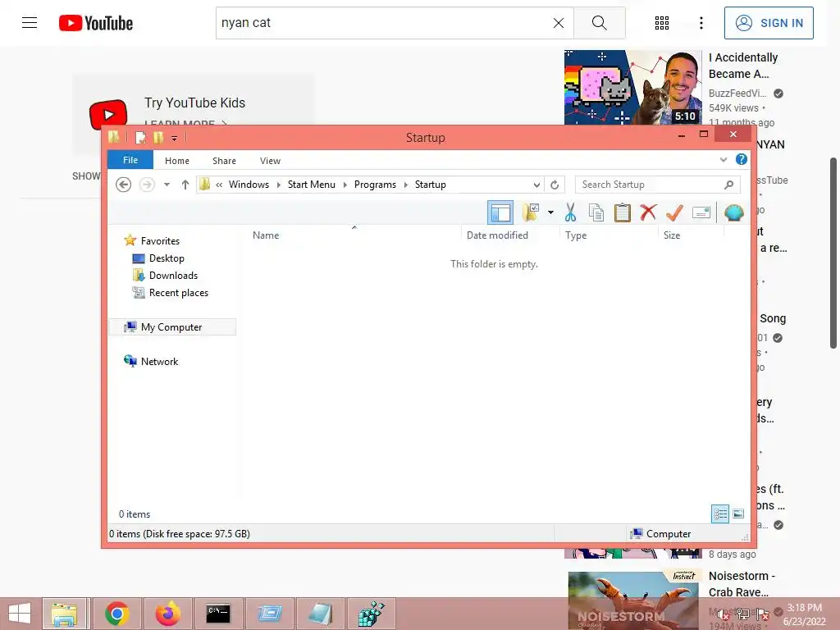Screen dimensions: 840x630
Task: Refresh the Startup folder view
Action: tap(555, 185)
